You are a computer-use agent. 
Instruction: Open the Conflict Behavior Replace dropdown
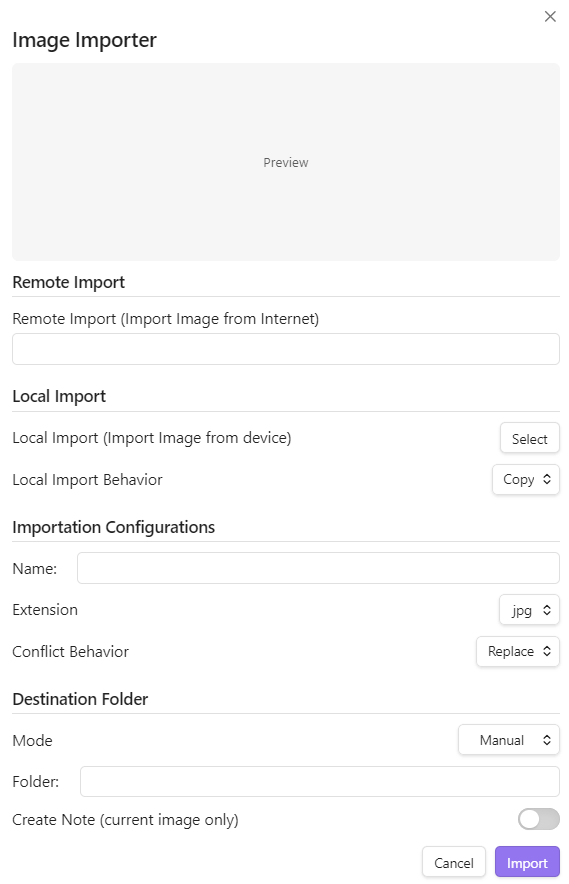point(518,652)
